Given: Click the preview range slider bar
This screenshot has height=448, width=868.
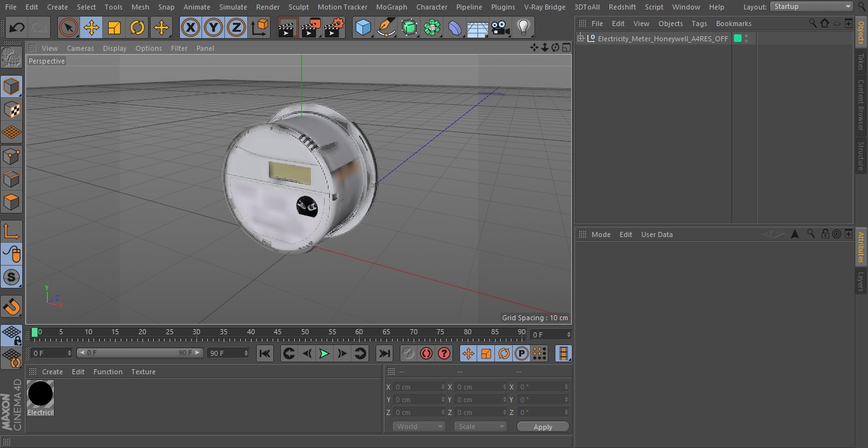Looking at the screenshot, I should (x=140, y=353).
